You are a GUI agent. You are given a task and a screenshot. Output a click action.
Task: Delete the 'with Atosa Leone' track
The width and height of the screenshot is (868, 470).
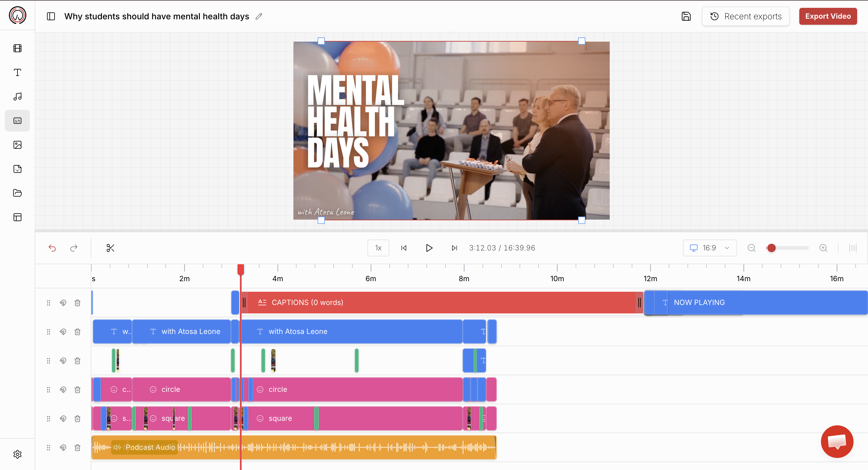click(x=77, y=332)
